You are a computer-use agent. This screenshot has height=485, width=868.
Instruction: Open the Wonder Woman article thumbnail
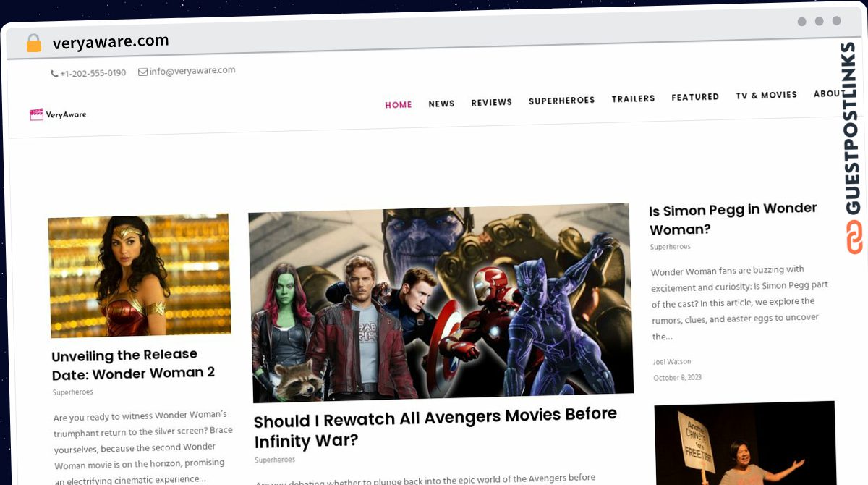[140, 275]
